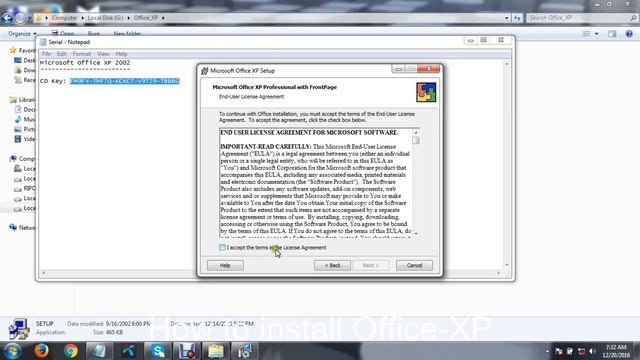640x360 pixels.
Task: Click the Next button in Setup wizard
Action: [x=371, y=265]
